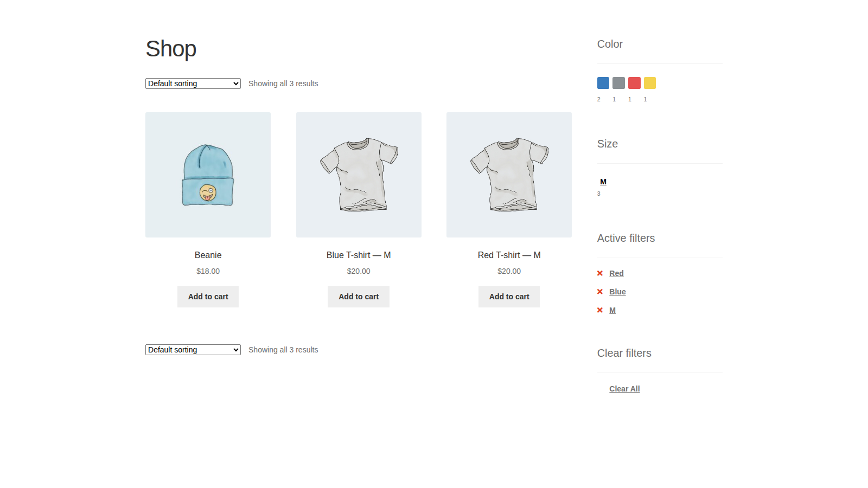
Task: Click the Red active filter link
Action: [x=616, y=273]
